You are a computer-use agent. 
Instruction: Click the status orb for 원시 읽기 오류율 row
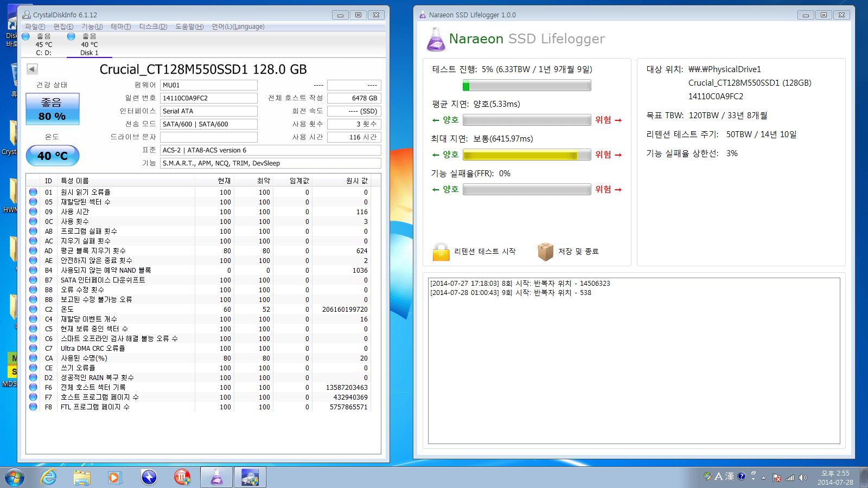pos(33,192)
